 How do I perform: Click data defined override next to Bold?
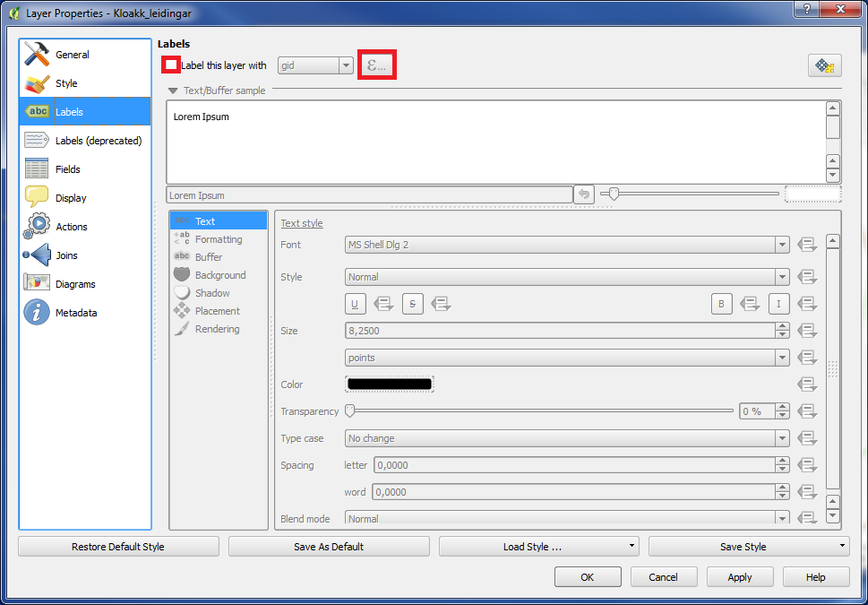750,304
